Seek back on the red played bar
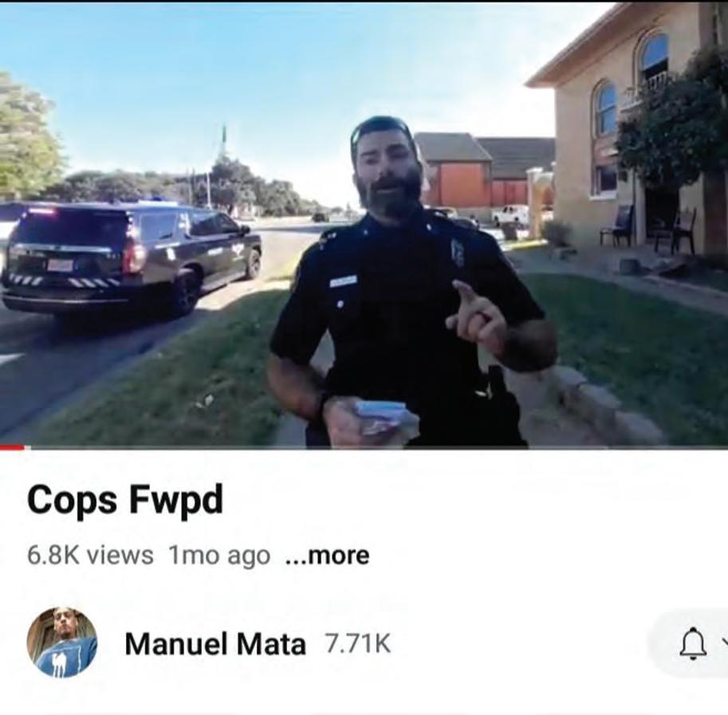728x715 pixels. click(12, 448)
